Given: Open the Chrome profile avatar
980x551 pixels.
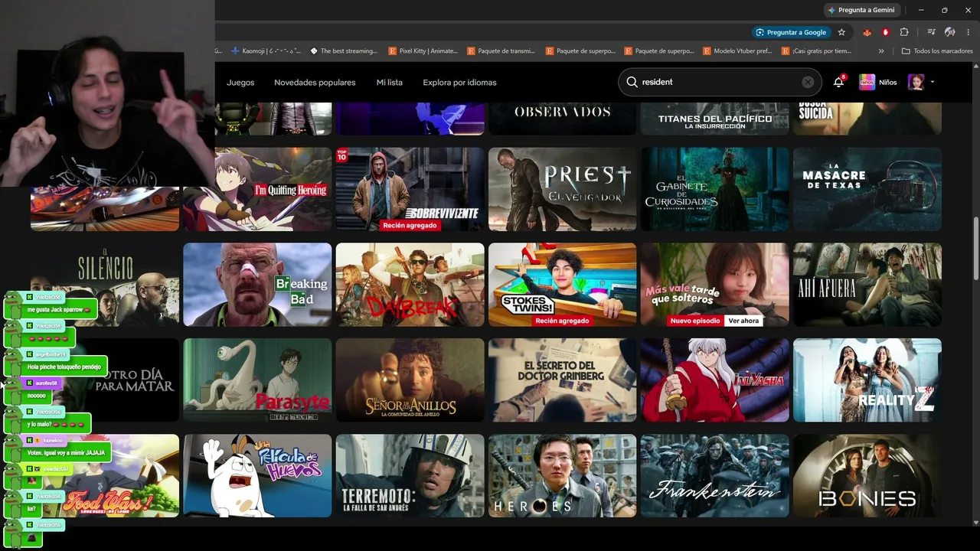Looking at the screenshot, I should 949,32.
